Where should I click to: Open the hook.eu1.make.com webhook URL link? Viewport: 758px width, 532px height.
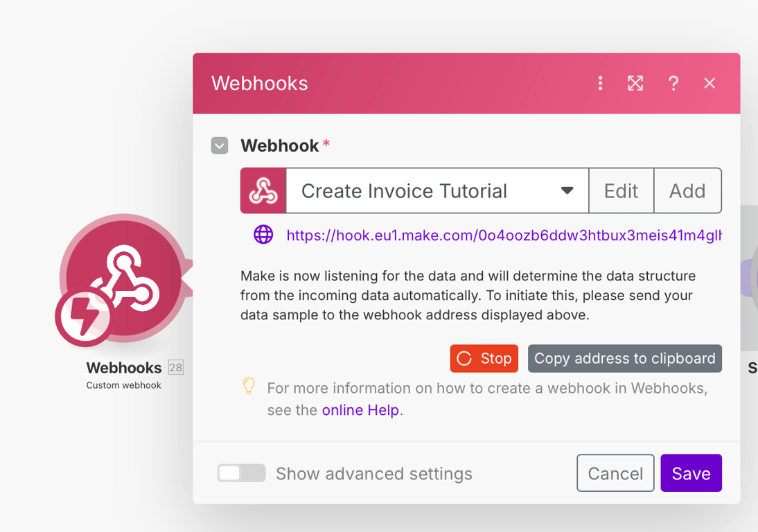[504, 236]
